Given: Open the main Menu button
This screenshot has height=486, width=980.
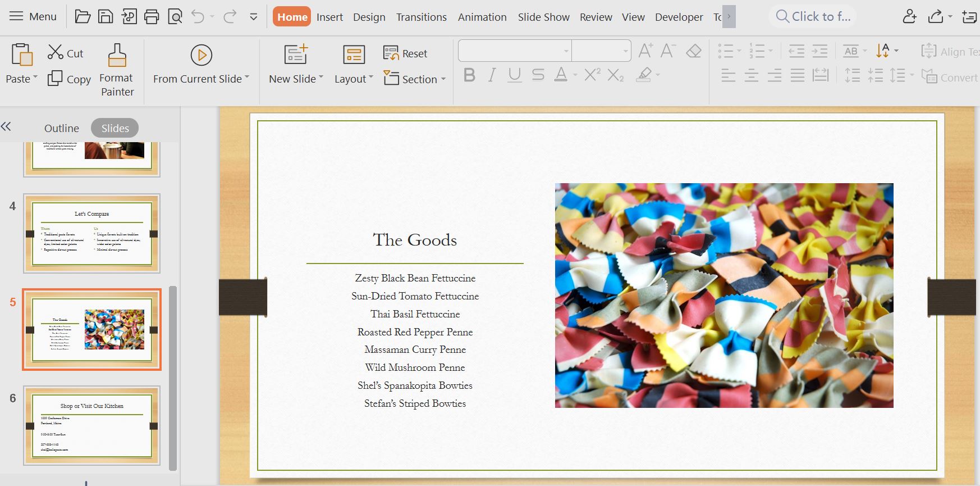Looking at the screenshot, I should [x=33, y=17].
